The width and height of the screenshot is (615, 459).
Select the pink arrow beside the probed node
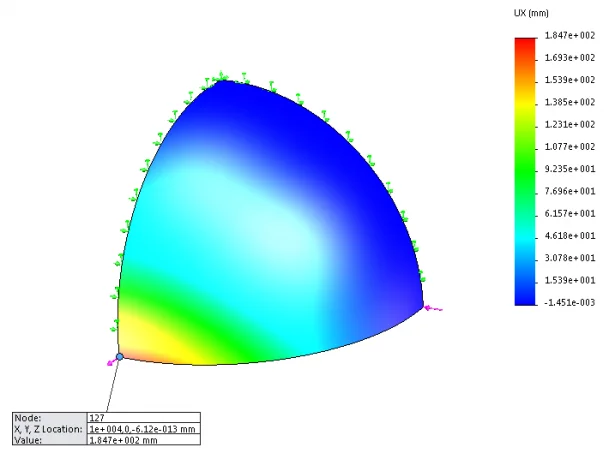coord(110,363)
